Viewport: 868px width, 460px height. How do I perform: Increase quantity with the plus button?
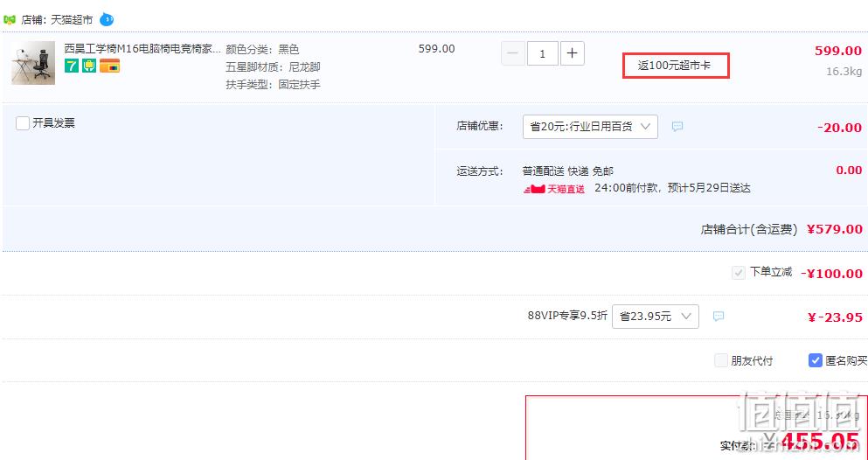coord(573,53)
